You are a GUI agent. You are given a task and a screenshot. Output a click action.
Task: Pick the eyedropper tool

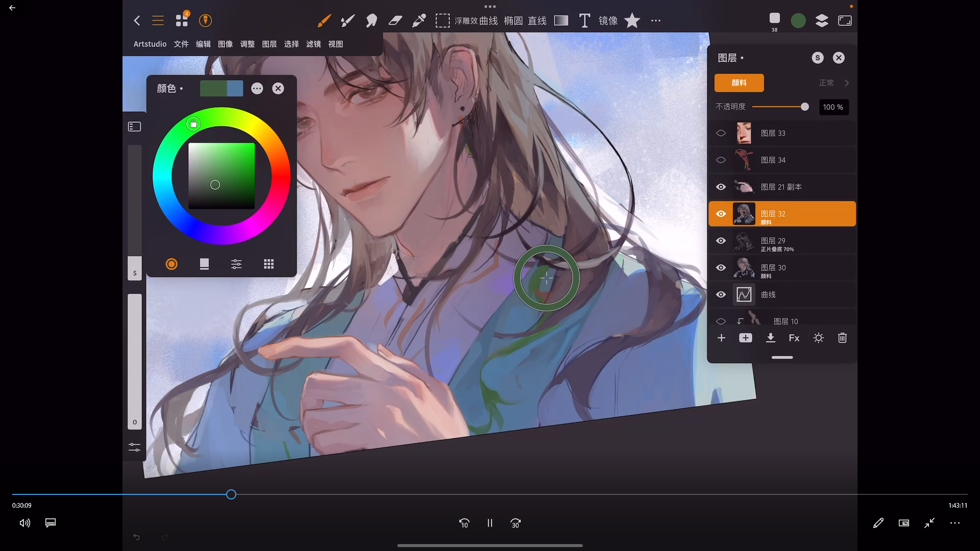419,20
